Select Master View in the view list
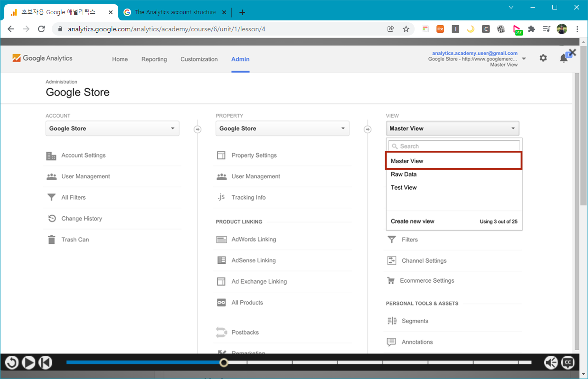 pos(454,161)
